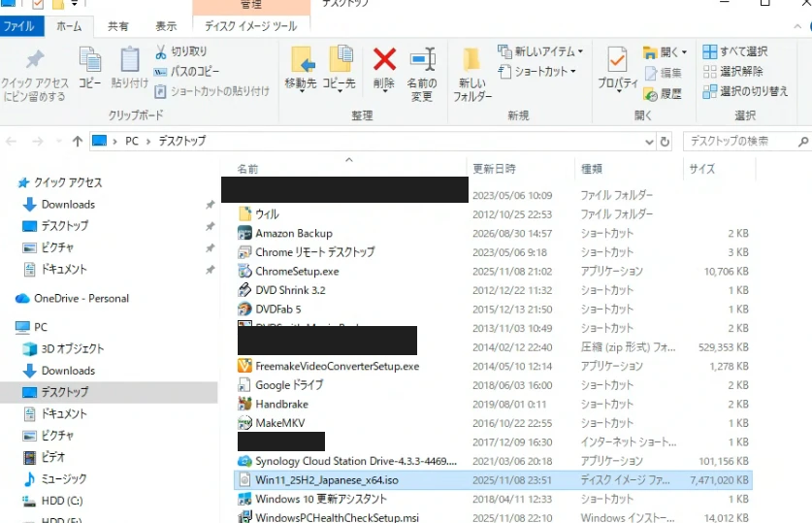
Task: Open the address bar history dropdown
Action: point(649,142)
